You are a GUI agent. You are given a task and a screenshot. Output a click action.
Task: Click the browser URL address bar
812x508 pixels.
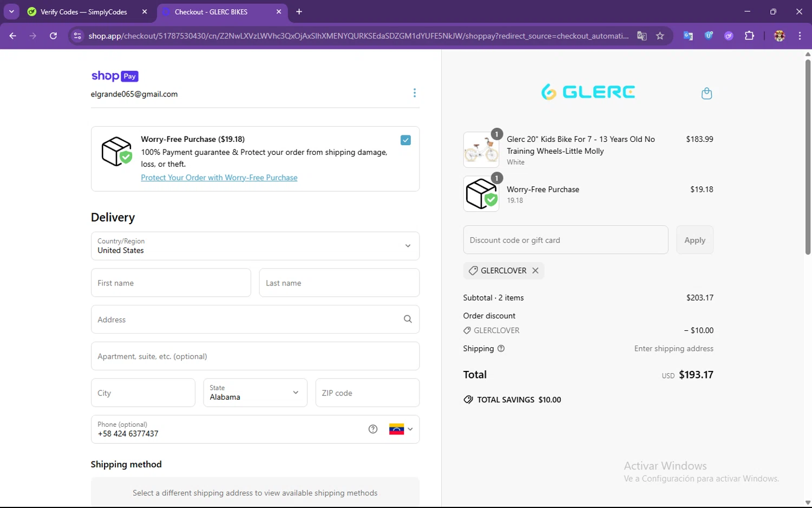point(358,36)
